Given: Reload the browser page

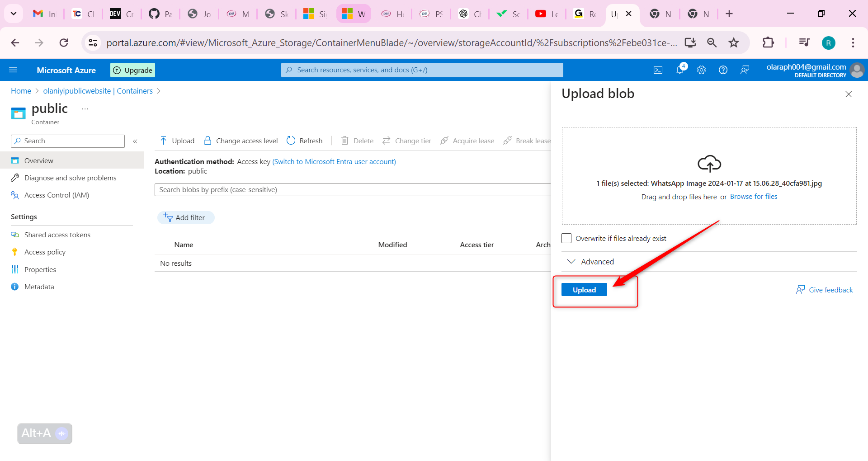Looking at the screenshot, I should [x=64, y=42].
